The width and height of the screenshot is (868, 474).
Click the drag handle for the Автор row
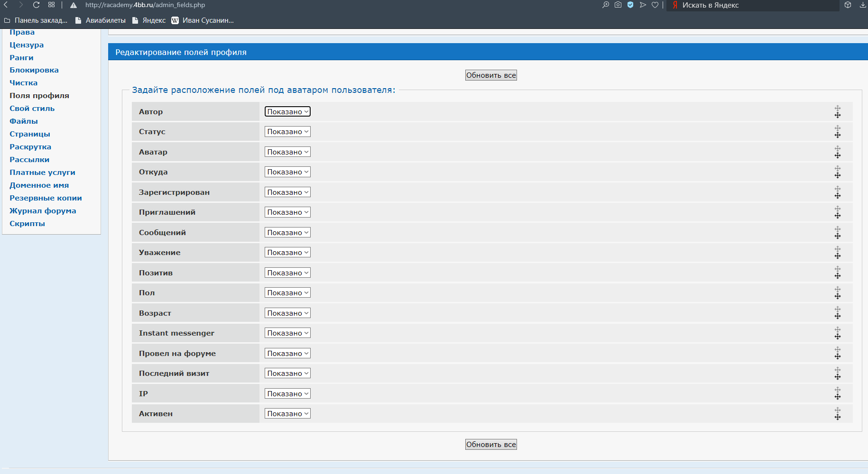[838, 112]
